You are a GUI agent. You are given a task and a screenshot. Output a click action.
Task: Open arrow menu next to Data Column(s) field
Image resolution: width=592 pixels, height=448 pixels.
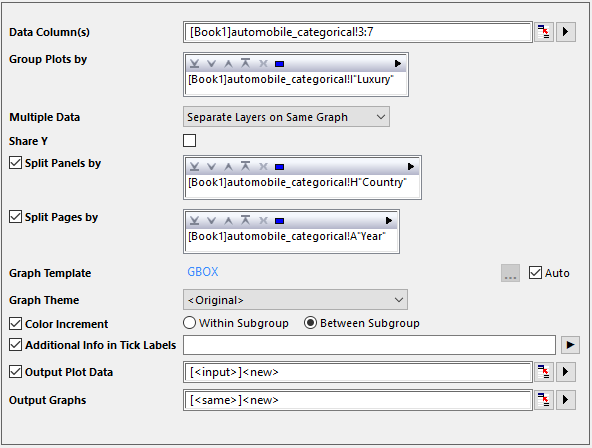click(x=566, y=32)
